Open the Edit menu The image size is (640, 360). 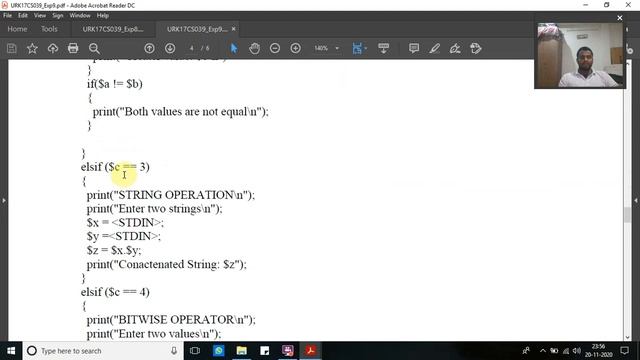(x=23, y=16)
